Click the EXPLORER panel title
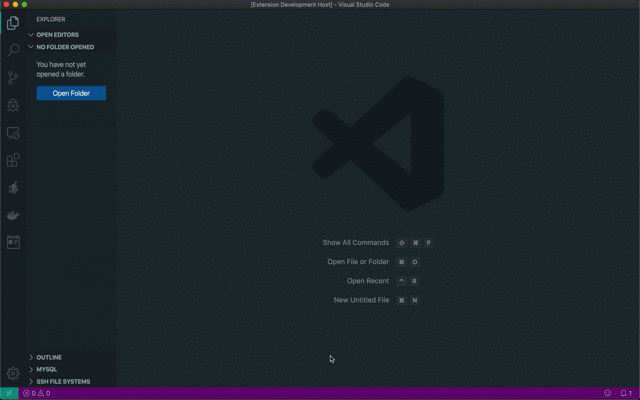 (x=51, y=19)
